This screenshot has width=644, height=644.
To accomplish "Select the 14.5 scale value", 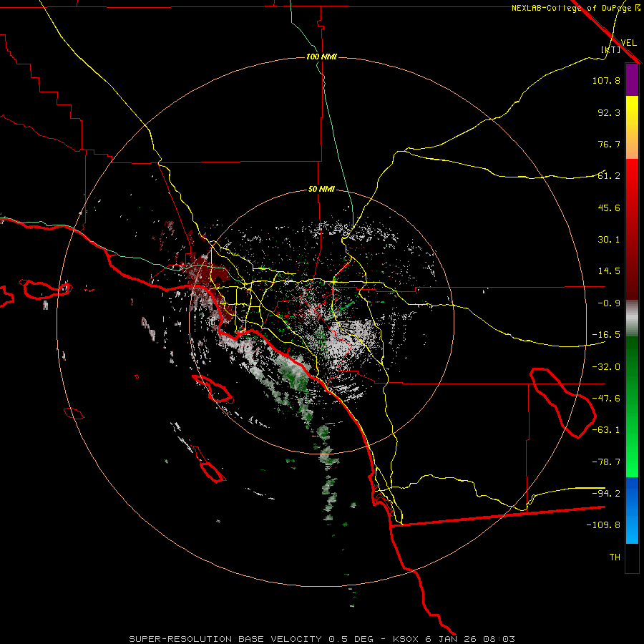I will 609,271.
